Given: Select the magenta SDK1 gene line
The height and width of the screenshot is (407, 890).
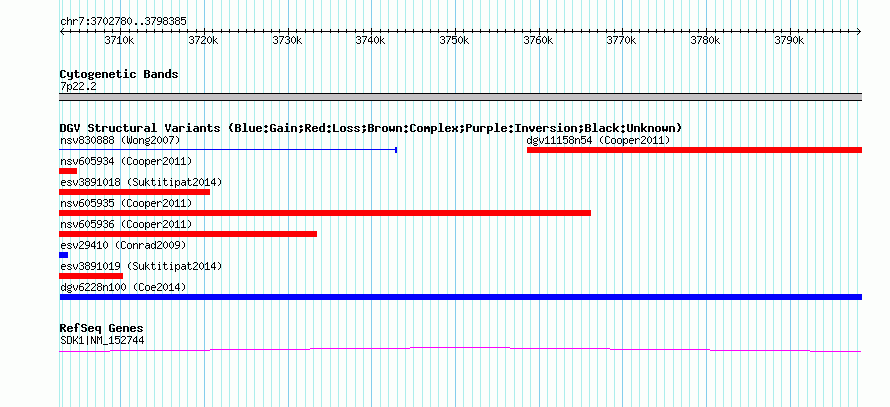Looking at the screenshot, I should click(460, 350).
